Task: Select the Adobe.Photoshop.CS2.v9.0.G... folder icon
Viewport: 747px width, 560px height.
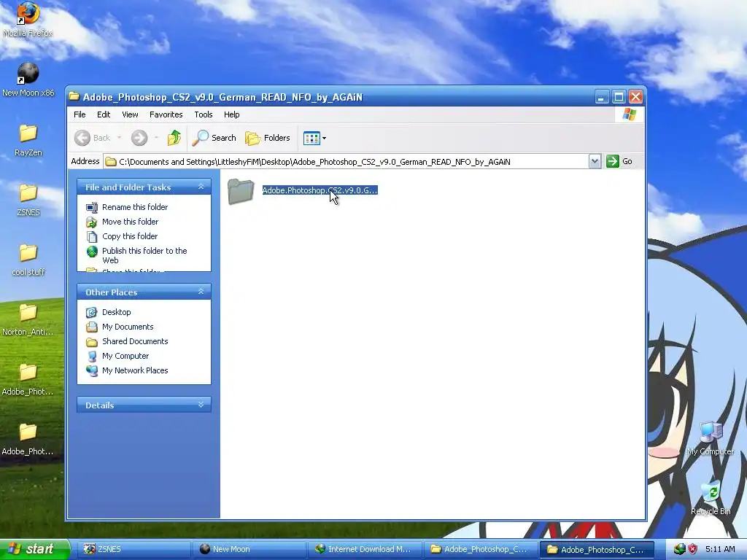Action: click(x=241, y=192)
